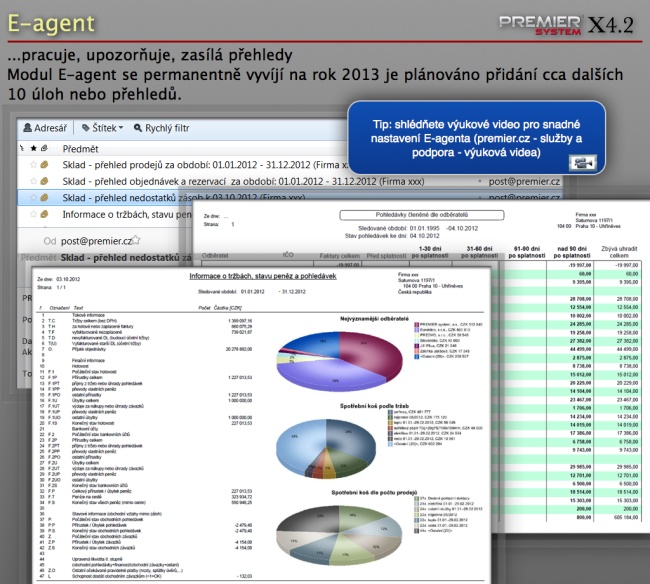Click the 'Tip: shlédněte výukové video' box
Screen dimensions: 650x584
pos(476,138)
